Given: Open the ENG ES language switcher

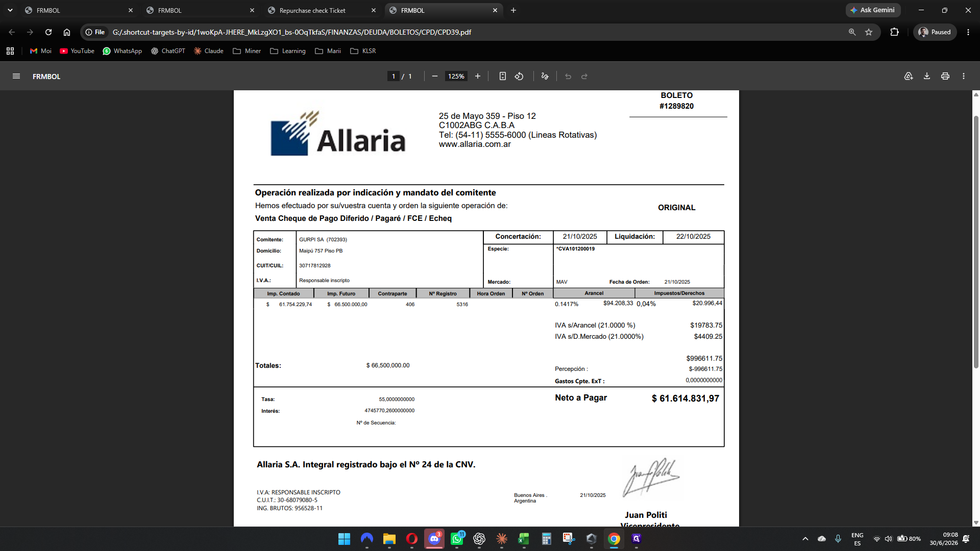Looking at the screenshot, I should point(857,539).
